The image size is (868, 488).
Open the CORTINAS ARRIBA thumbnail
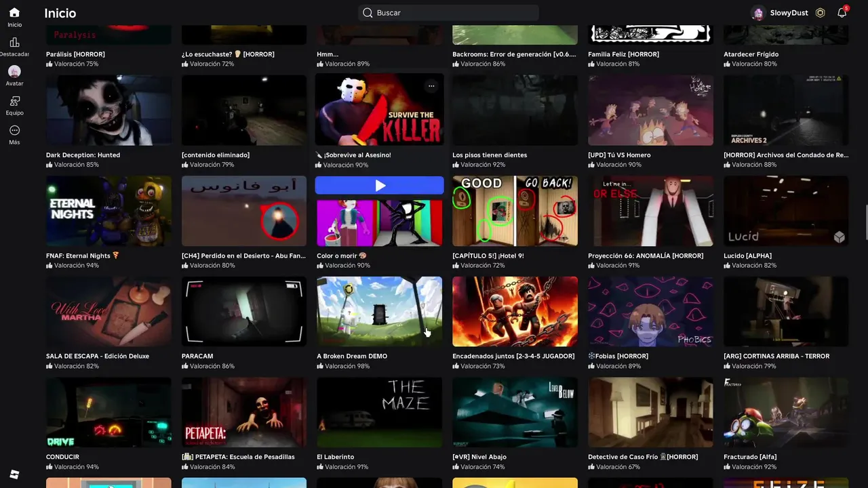786,312
